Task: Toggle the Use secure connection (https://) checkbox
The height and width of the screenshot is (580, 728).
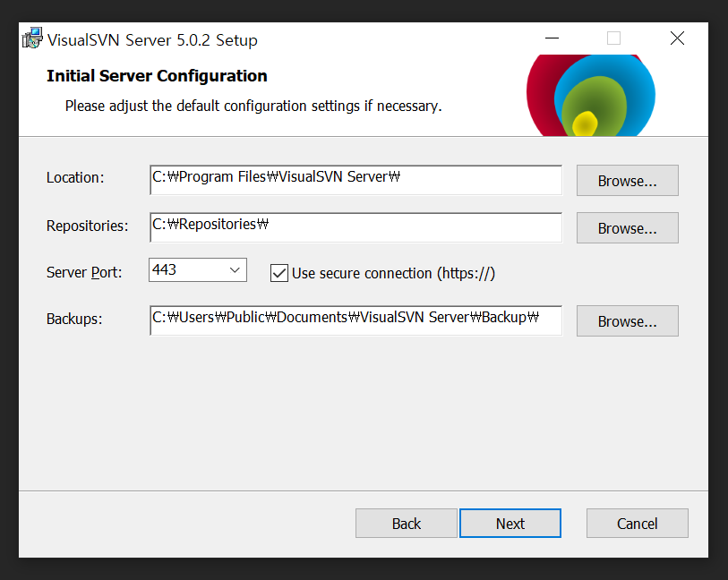Action: coord(279,273)
